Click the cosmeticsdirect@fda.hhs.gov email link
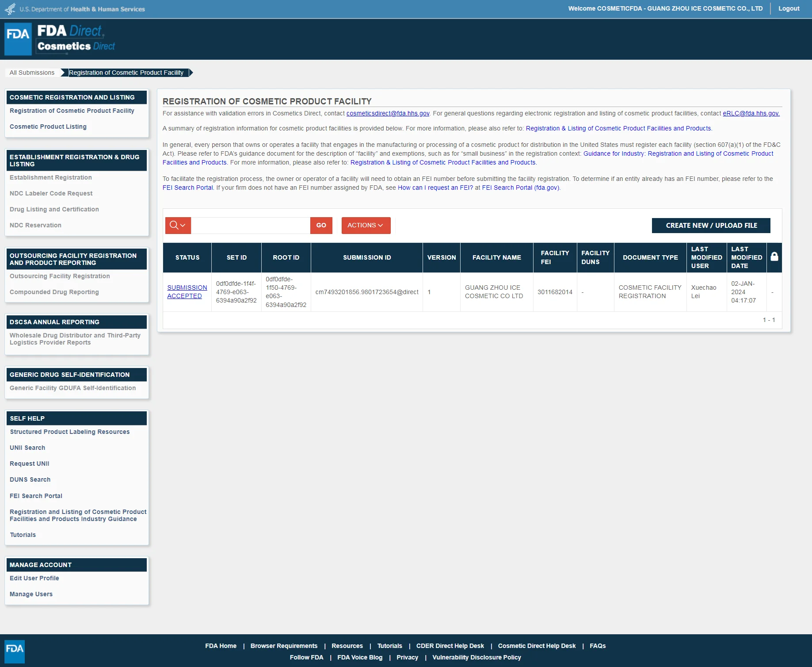 pos(388,113)
